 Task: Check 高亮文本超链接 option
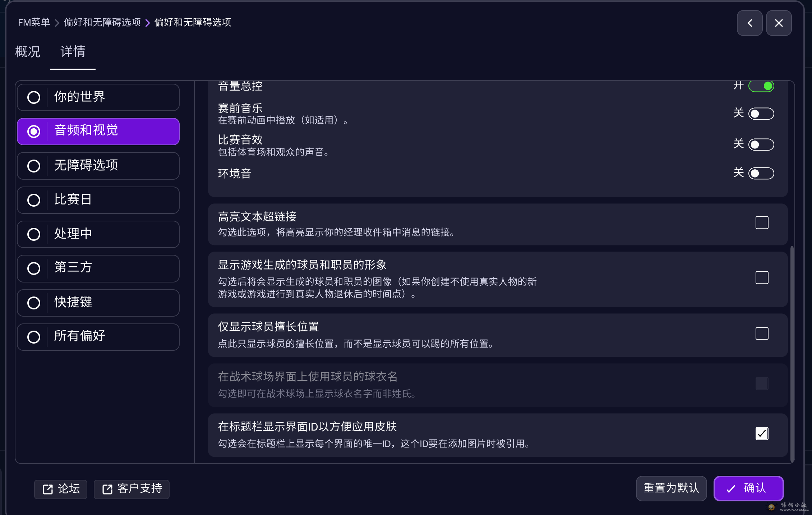[x=762, y=223]
